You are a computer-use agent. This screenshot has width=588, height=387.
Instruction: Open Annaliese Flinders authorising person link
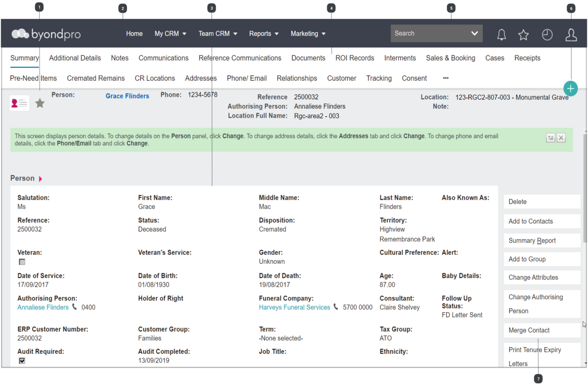coord(43,307)
